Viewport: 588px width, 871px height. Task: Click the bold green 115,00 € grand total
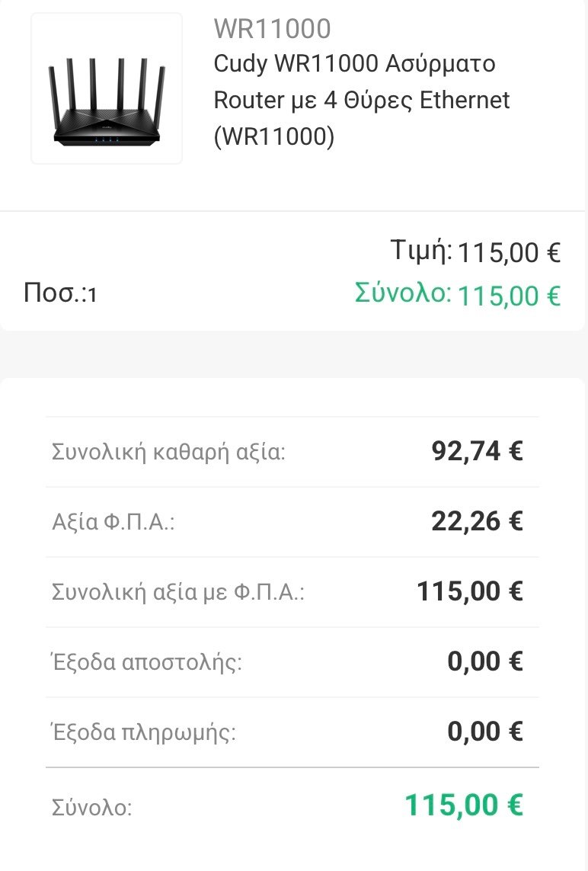click(x=463, y=805)
